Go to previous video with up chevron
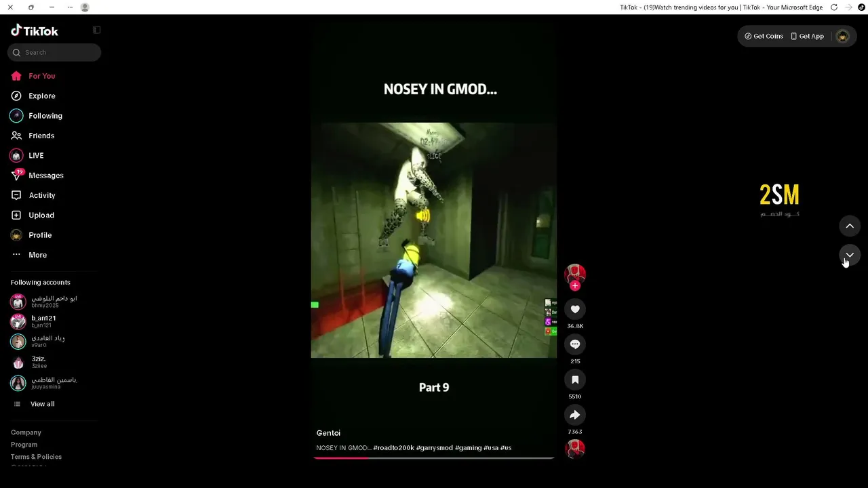The width and height of the screenshot is (868, 488). 850,226
